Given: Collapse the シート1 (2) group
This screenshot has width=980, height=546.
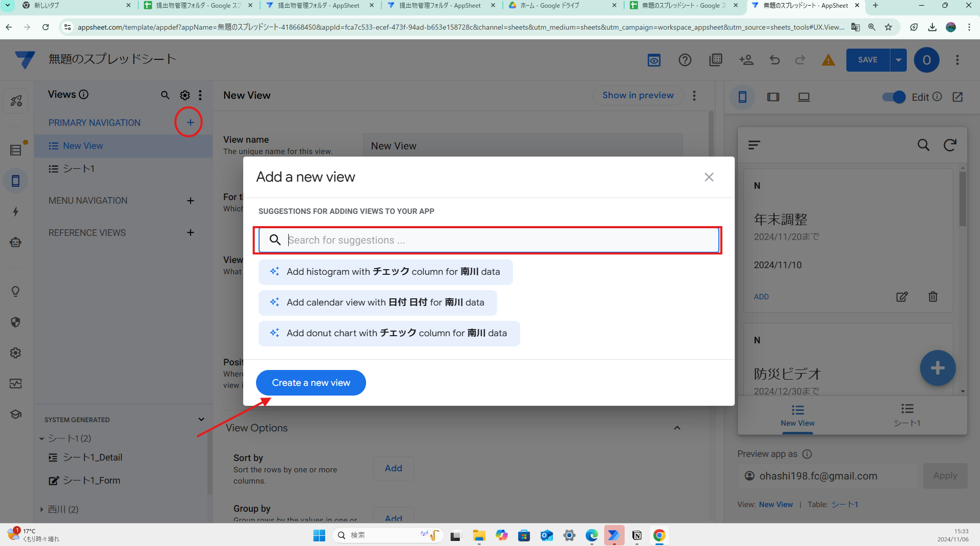Looking at the screenshot, I should point(42,439).
